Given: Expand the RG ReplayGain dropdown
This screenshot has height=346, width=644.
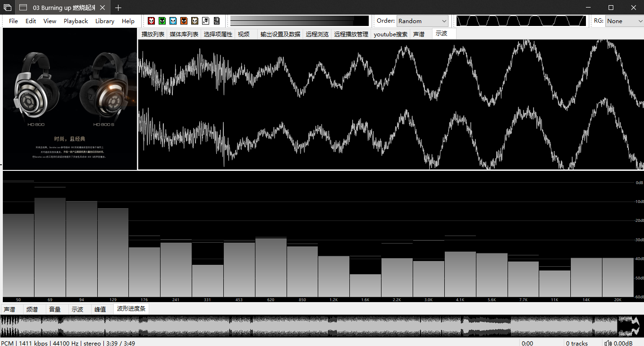Looking at the screenshot, I should (x=624, y=21).
